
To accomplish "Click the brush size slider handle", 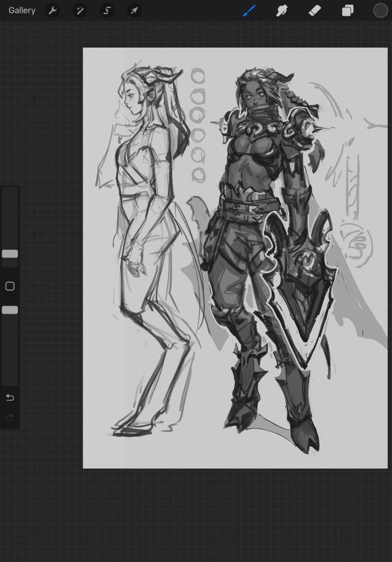I will (10, 254).
